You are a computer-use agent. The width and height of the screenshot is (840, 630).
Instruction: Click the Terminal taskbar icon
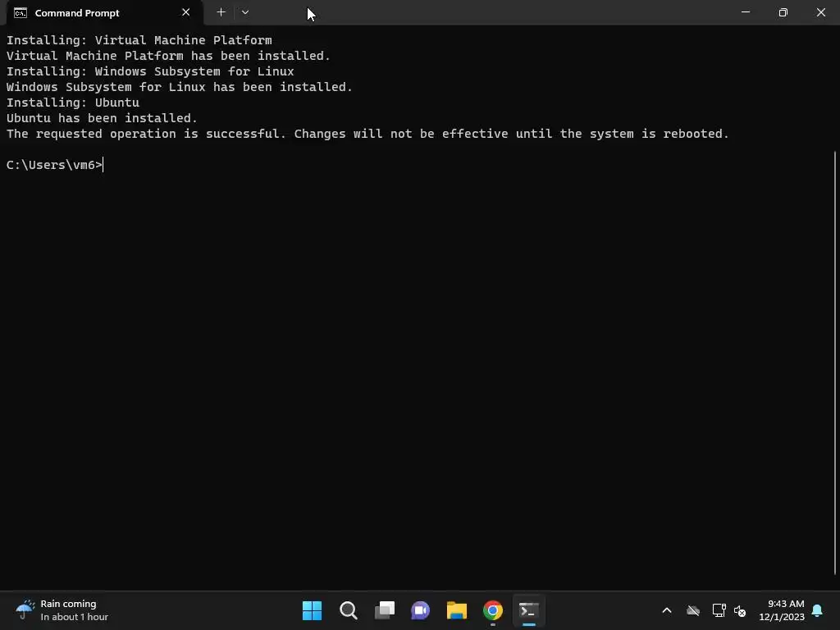529,610
